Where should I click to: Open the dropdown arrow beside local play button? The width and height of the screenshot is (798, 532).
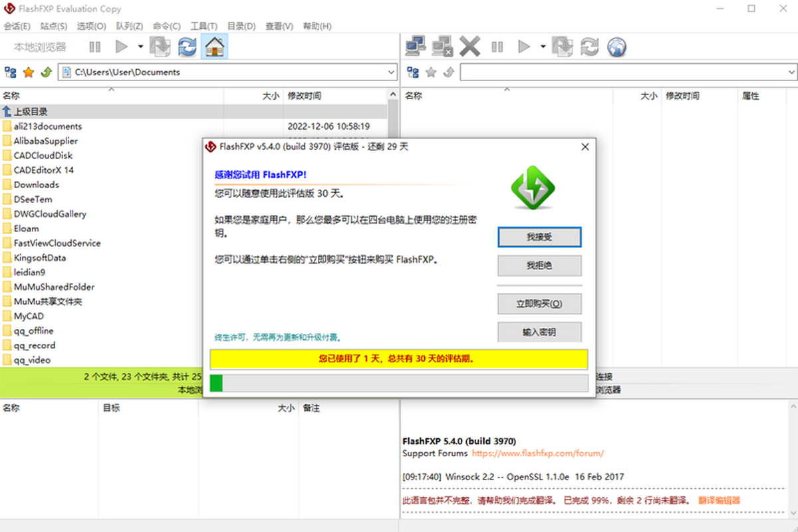click(x=140, y=47)
